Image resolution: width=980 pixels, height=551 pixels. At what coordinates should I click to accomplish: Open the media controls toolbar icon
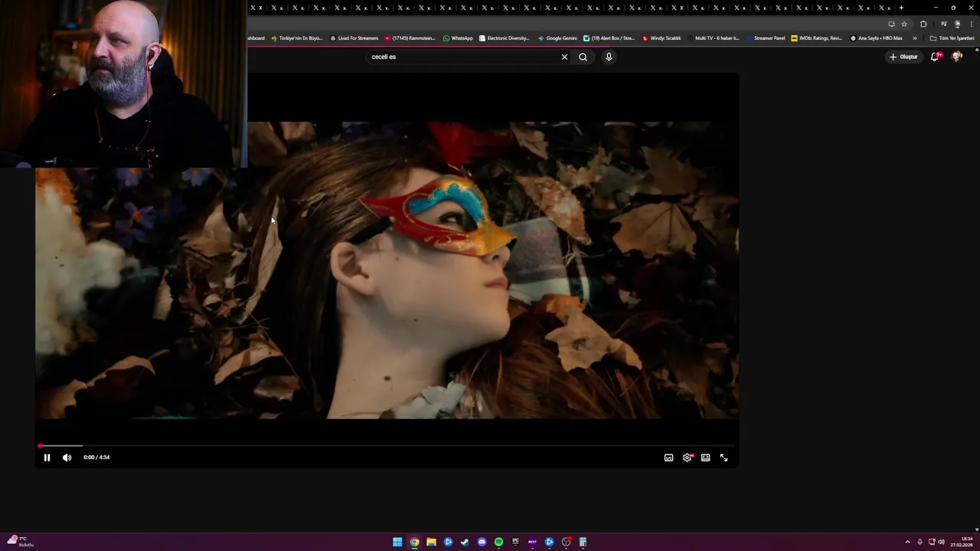[943, 24]
